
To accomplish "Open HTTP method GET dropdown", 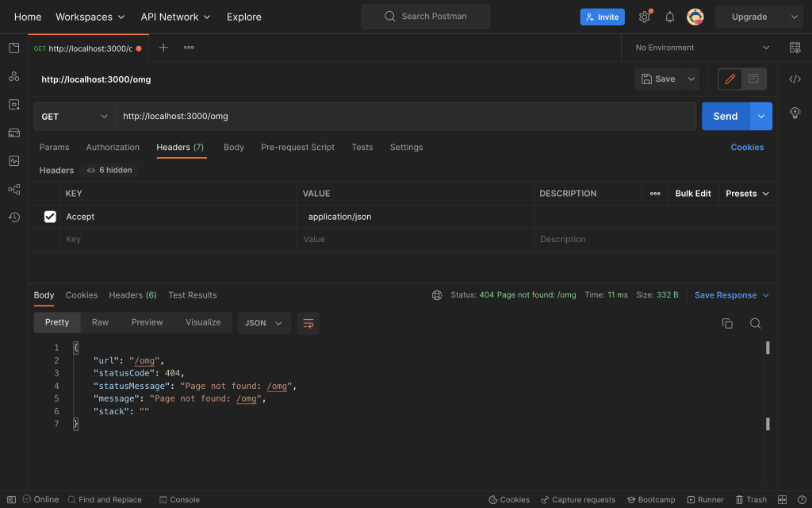I will coord(75,117).
